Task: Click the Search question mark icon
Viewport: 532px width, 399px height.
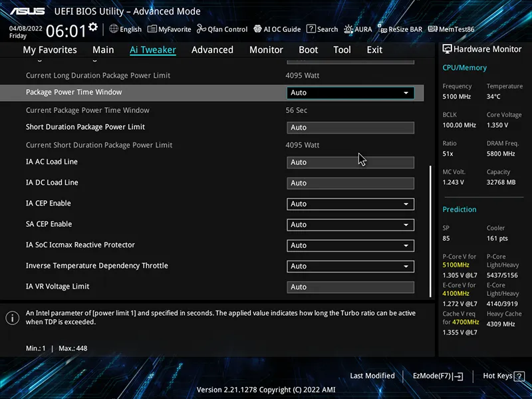Action: [x=311, y=29]
